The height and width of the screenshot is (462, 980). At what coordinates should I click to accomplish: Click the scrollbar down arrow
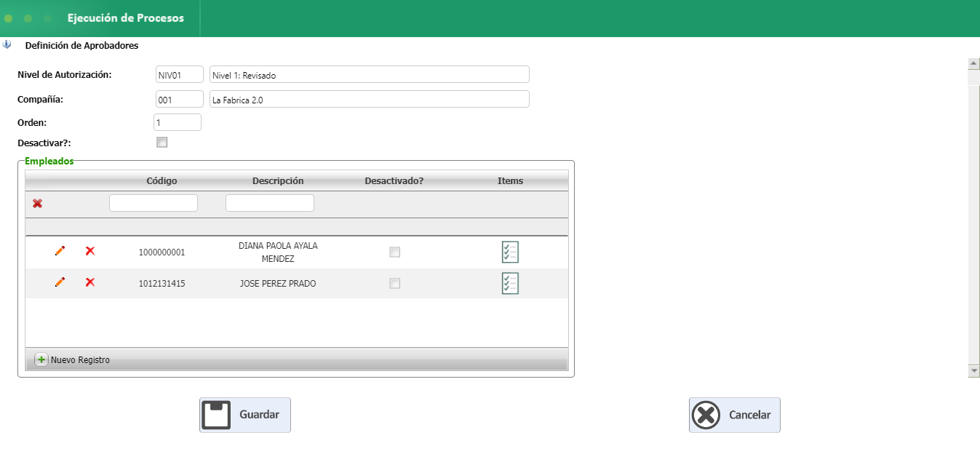pos(974,370)
